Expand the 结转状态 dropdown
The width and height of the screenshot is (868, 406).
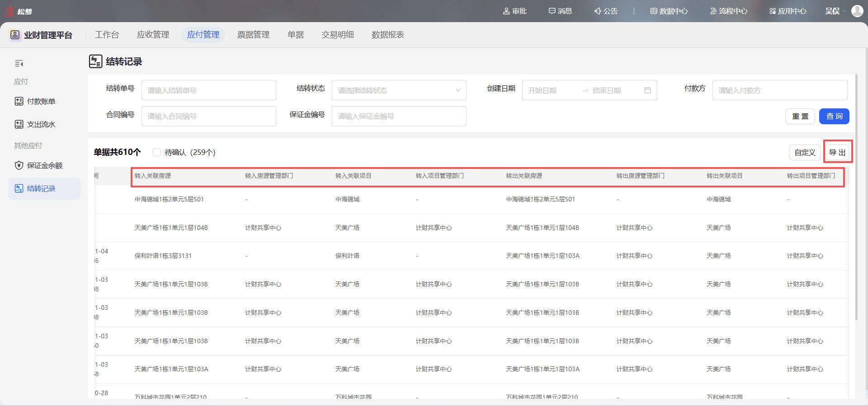click(x=399, y=90)
